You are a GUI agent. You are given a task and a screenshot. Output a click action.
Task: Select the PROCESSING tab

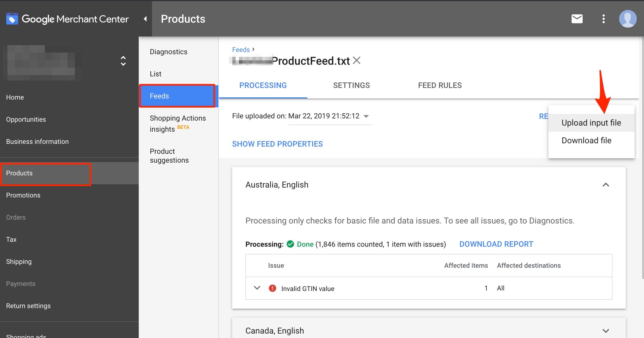click(x=263, y=85)
